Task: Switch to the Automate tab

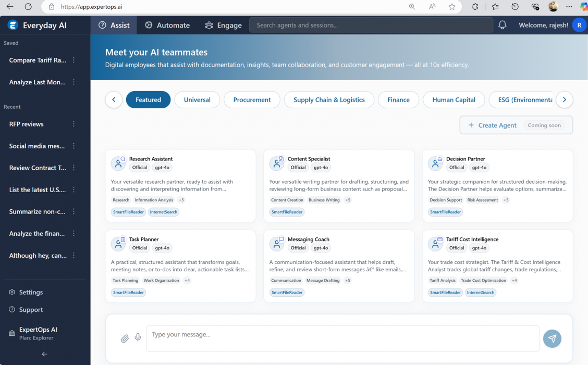Action: pos(167,25)
